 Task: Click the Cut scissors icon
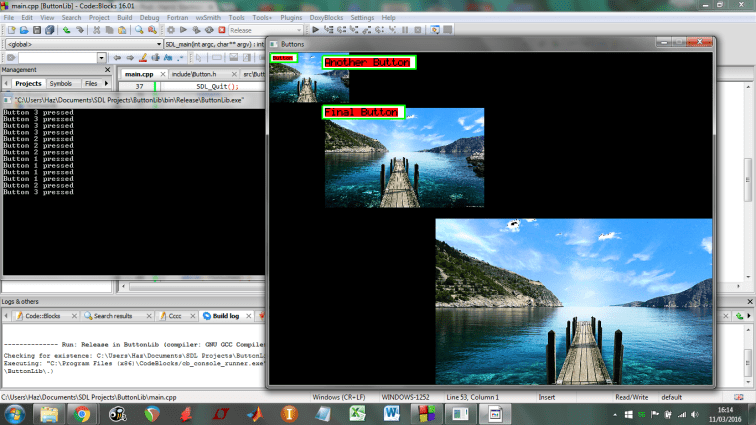(96, 30)
